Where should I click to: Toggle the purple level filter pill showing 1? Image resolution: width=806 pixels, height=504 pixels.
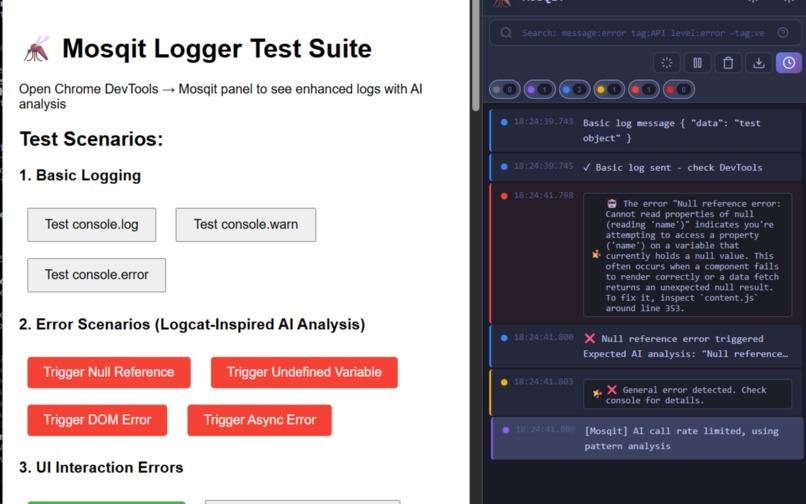point(539,89)
